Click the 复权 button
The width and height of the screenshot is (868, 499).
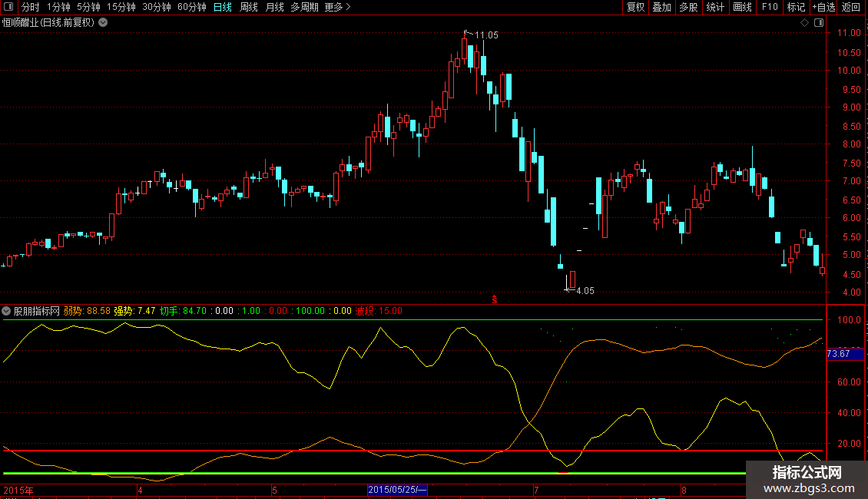635,7
